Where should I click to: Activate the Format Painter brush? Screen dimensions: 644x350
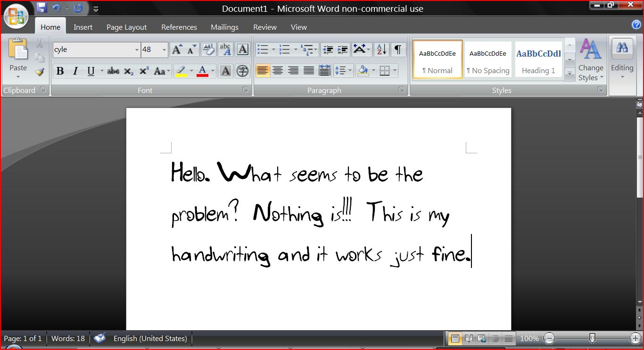[40, 72]
